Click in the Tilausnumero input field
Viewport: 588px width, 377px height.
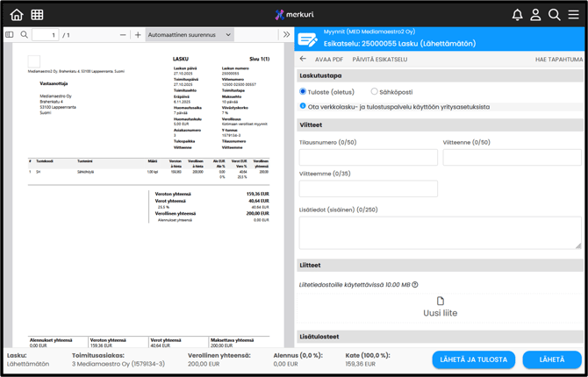click(x=368, y=158)
